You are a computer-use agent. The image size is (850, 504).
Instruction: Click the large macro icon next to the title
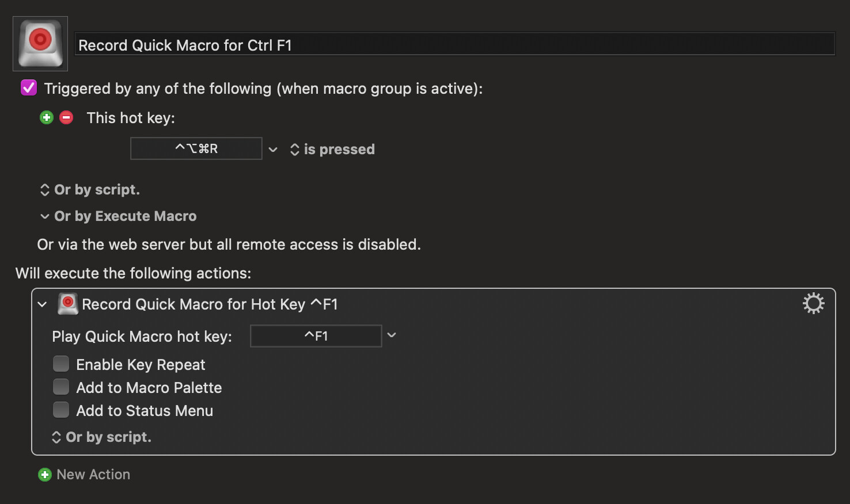pyautogui.click(x=40, y=44)
